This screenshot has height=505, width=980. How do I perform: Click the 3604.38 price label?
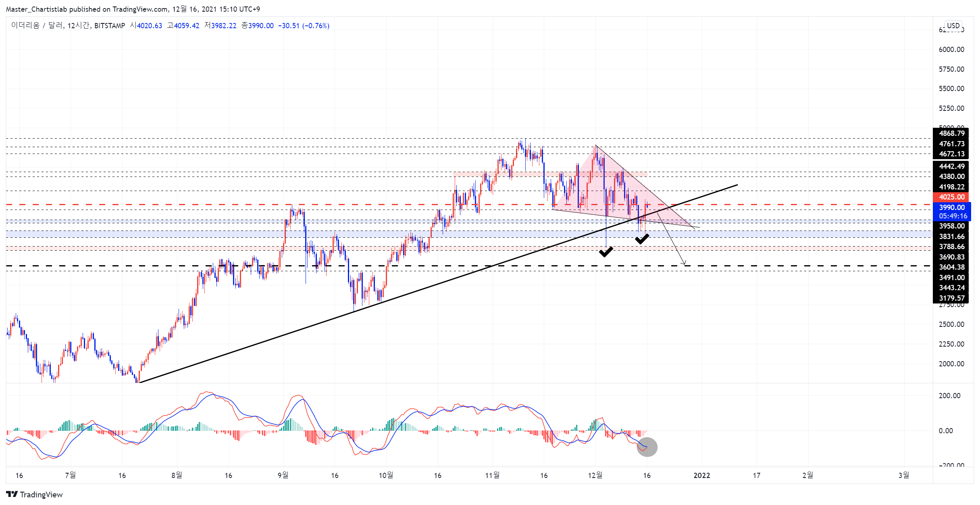[951, 267]
